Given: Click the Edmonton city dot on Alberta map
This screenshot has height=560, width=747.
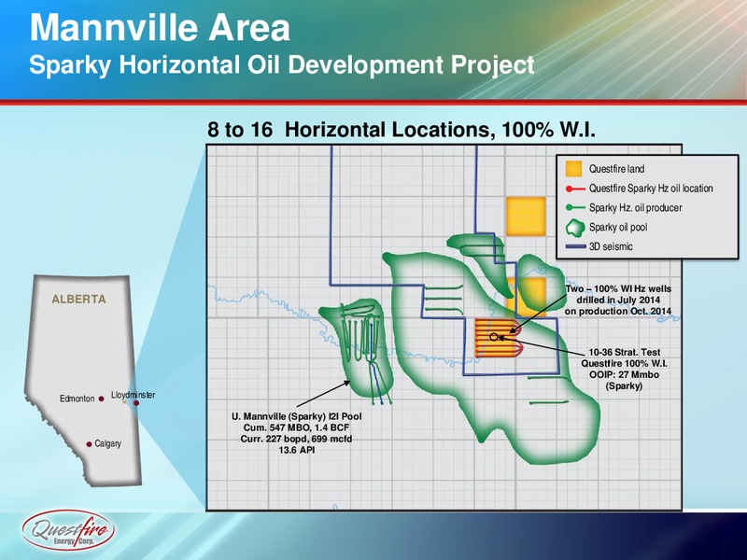Looking at the screenshot, I should [101, 399].
